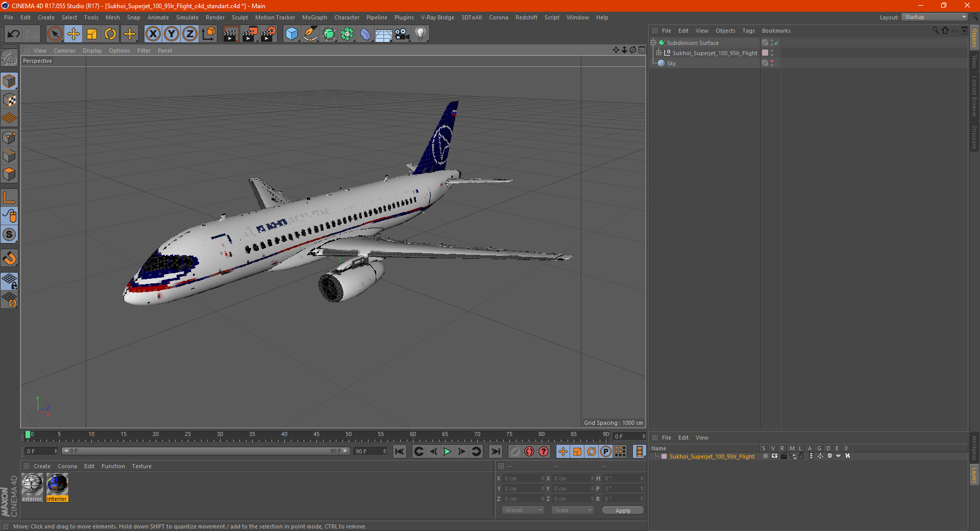Add a Camera object
This screenshot has width=980, height=531.
[x=402, y=34]
